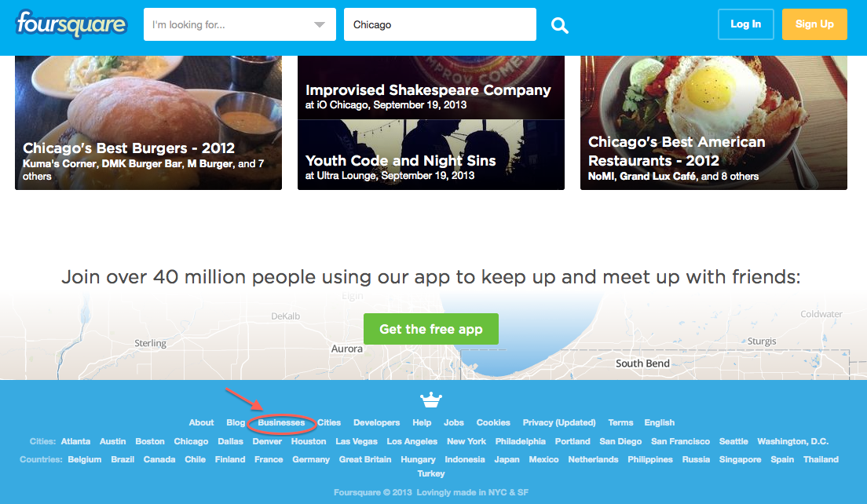Select Turkey country link
The height and width of the screenshot is (504, 867).
pos(430,473)
